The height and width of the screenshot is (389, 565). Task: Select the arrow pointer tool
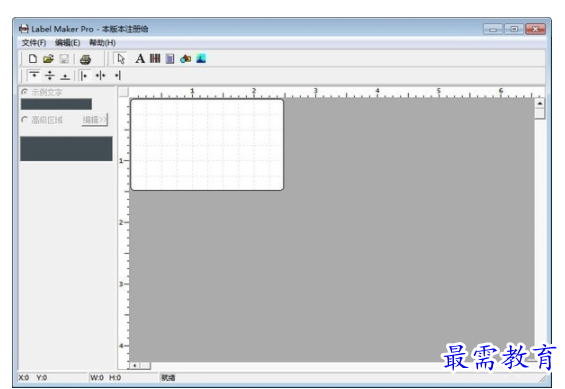pyautogui.click(x=121, y=59)
